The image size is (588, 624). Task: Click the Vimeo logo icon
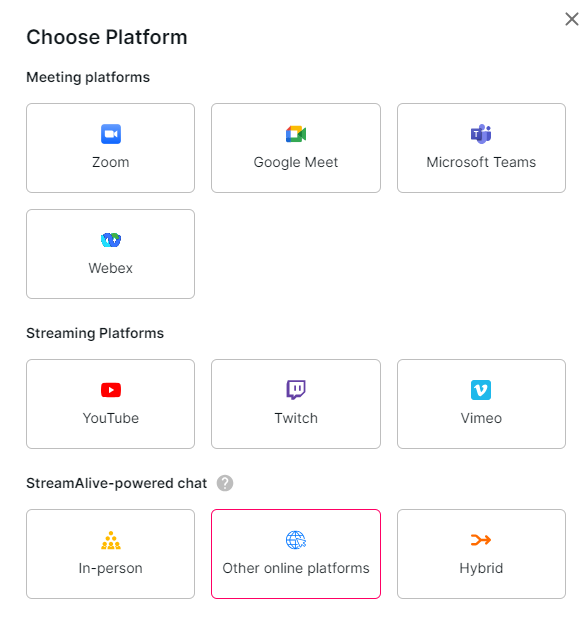pos(481,390)
